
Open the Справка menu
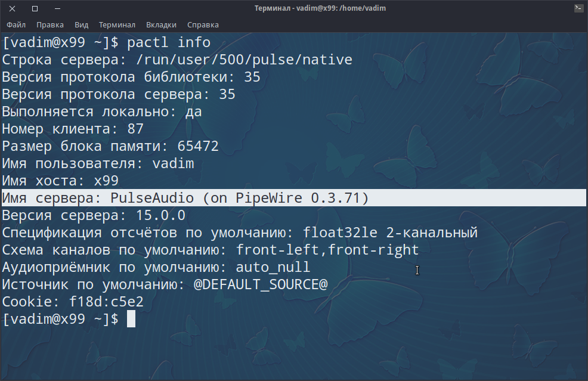tap(203, 25)
